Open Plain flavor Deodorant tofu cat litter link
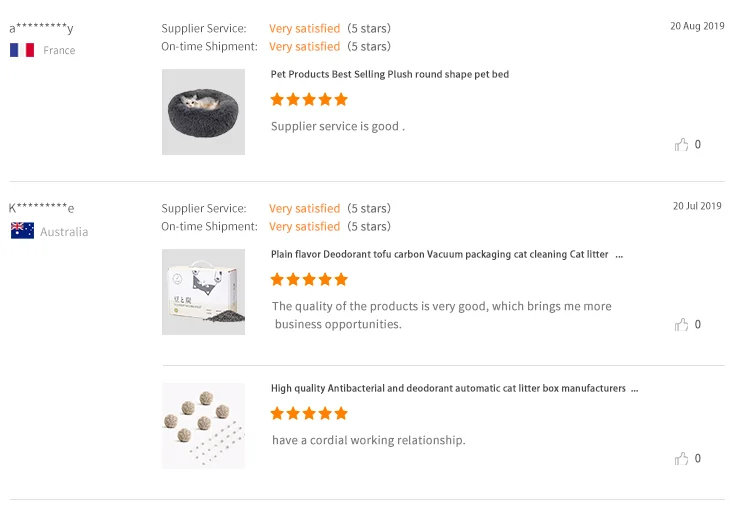 click(x=439, y=254)
